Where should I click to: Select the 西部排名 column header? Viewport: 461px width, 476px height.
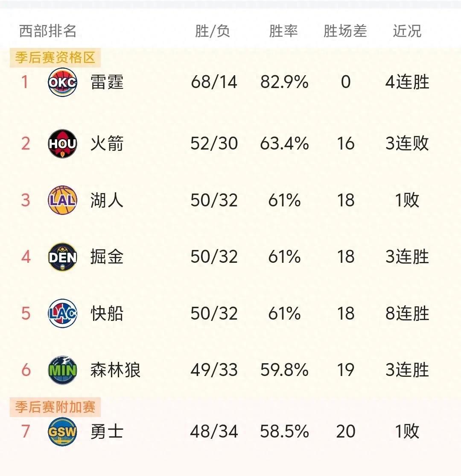coord(48,31)
